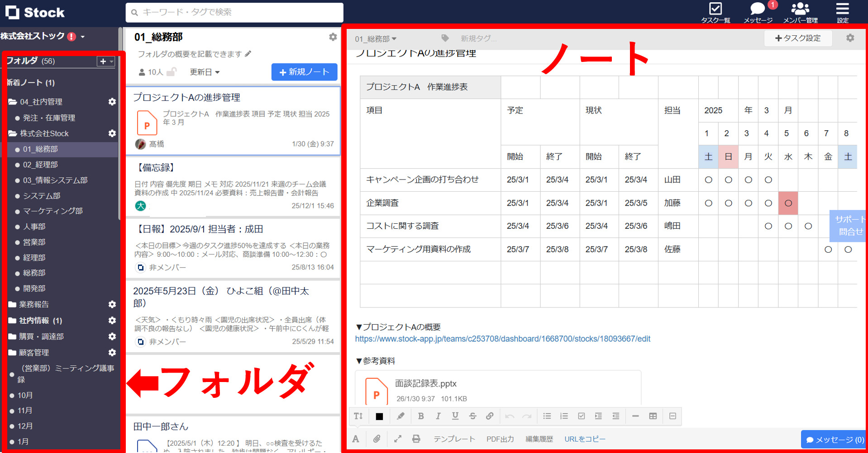Open the テンプレート menu
The image size is (868, 453).
[454, 439]
